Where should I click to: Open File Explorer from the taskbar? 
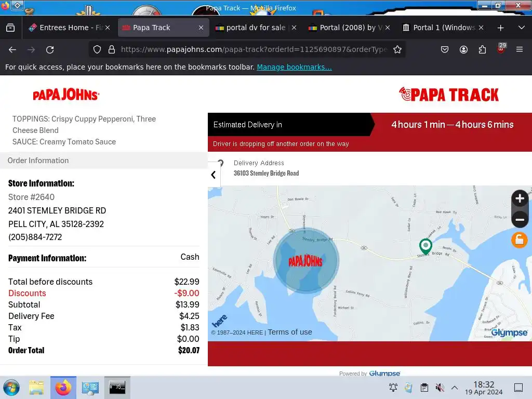click(x=36, y=388)
